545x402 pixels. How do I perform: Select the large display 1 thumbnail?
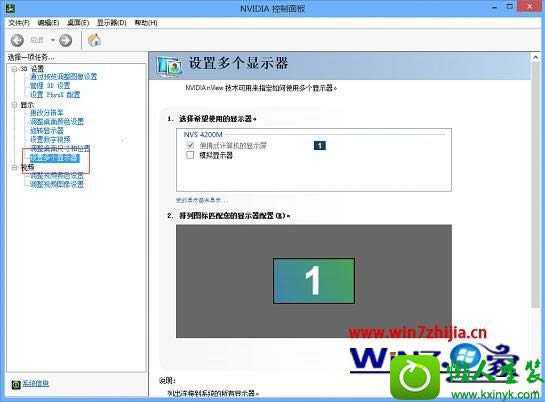314,281
